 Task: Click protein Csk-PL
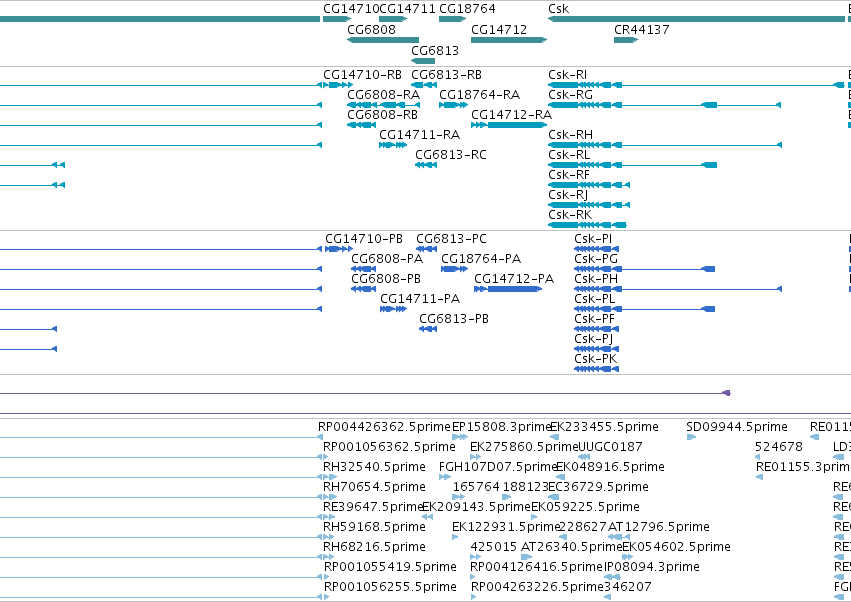644,309
